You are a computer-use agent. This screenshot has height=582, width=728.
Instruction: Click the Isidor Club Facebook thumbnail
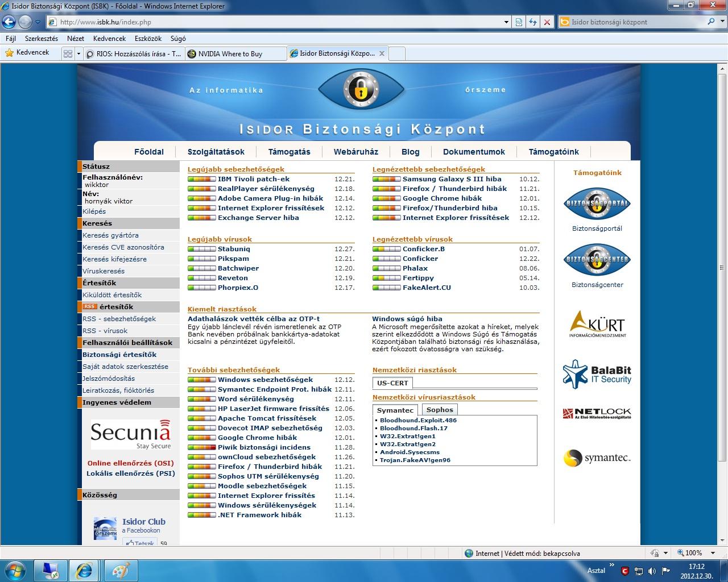[105, 529]
